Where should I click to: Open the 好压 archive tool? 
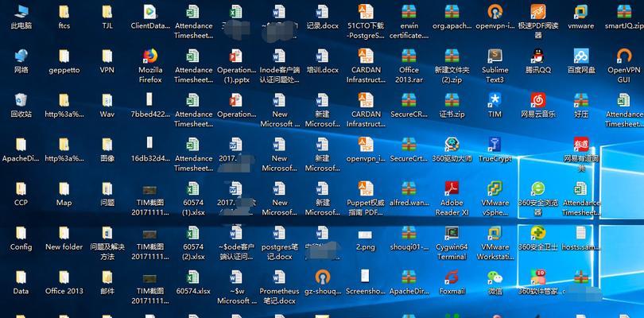point(580,106)
